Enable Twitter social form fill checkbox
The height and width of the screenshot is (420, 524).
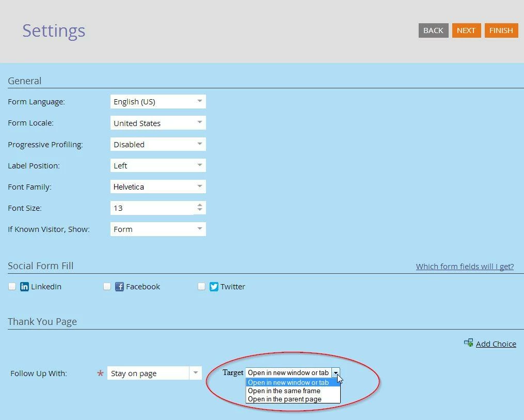(201, 287)
